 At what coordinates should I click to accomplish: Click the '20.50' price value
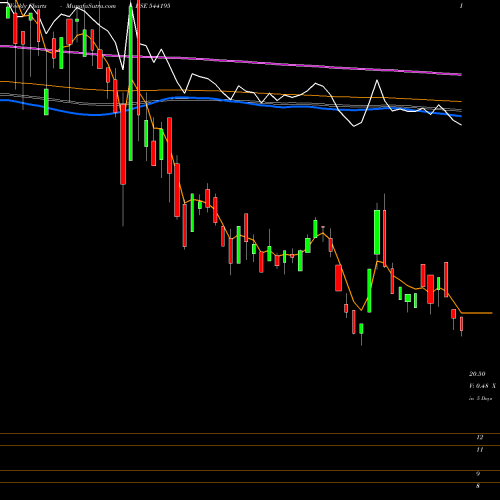477,374
